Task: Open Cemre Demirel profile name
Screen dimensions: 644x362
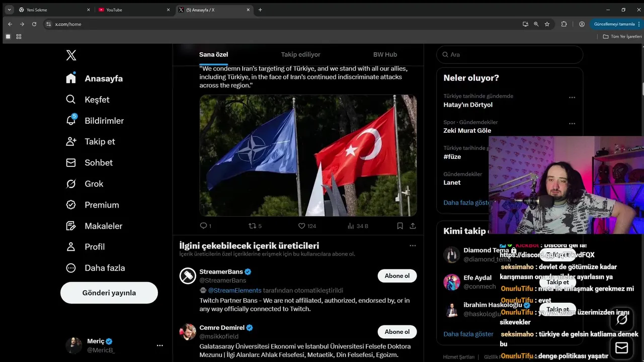Action: 222,327
